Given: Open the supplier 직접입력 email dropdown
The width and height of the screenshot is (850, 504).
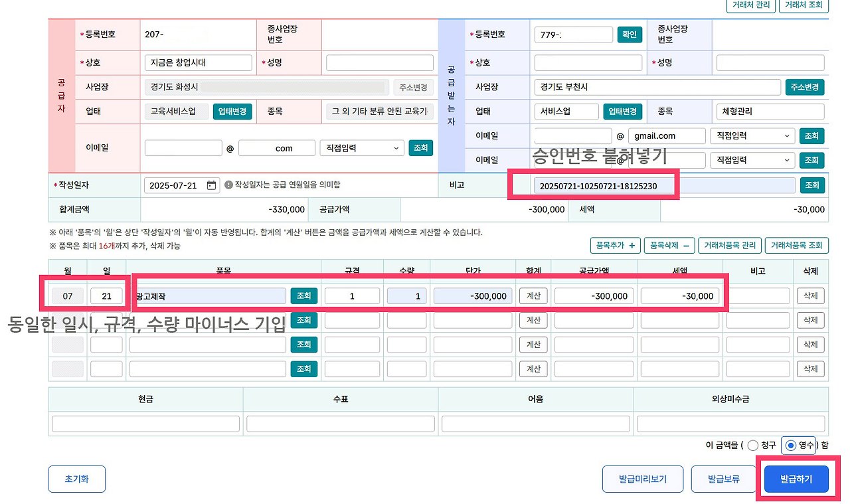Looking at the screenshot, I should tap(361, 147).
